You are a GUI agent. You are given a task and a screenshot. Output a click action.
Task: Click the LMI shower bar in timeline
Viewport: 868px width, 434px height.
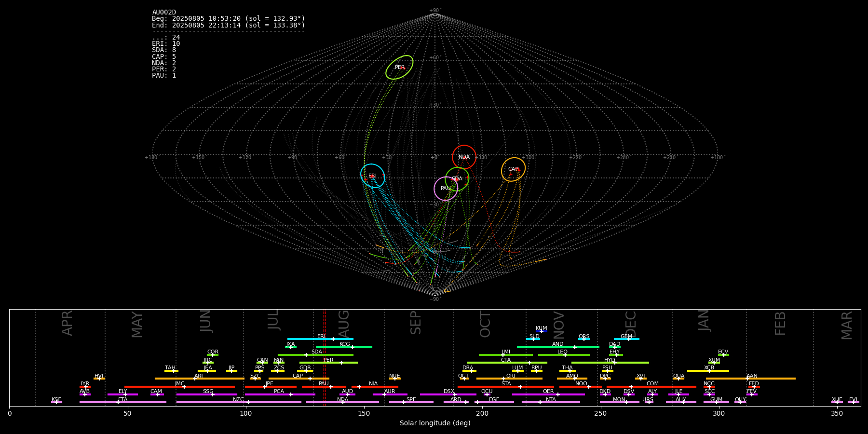pos(506,355)
